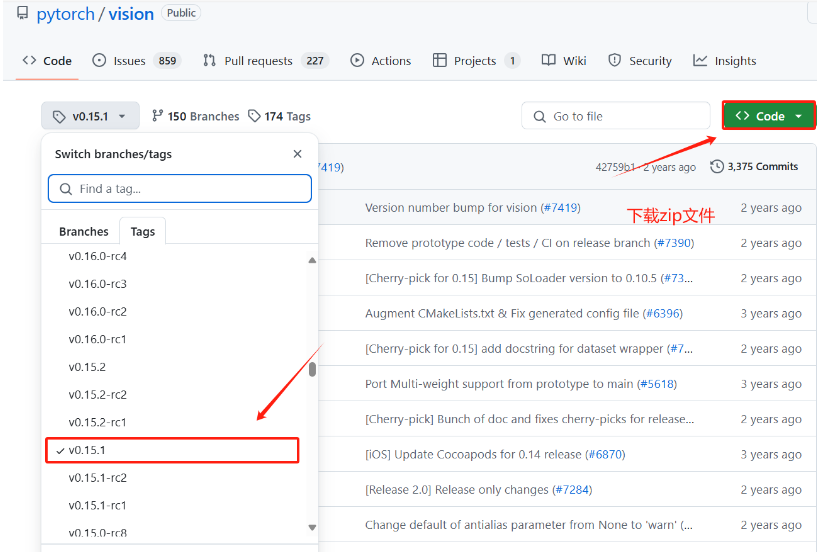The image size is (817, 552).
Task: Open Change default of antialias parameter commit
Action: [527, 524]
